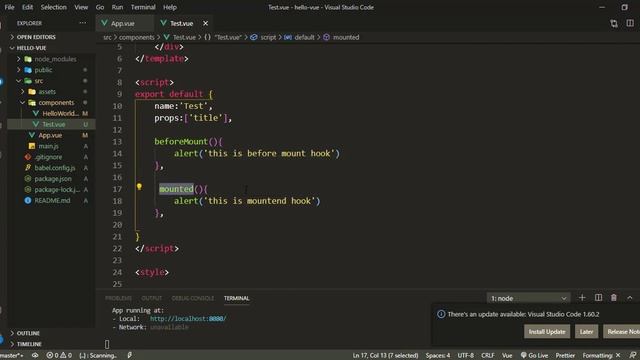Change language mode via Vue status item
This screenshot has height=360, width=640.
click(507, 356)
